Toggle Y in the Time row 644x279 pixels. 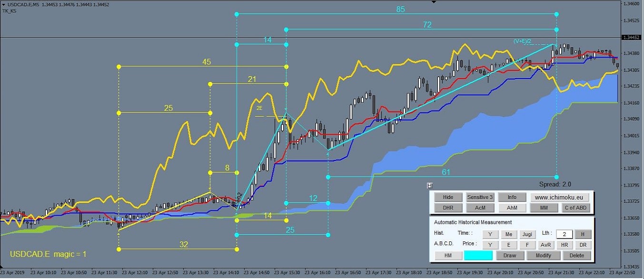point(490,234)
